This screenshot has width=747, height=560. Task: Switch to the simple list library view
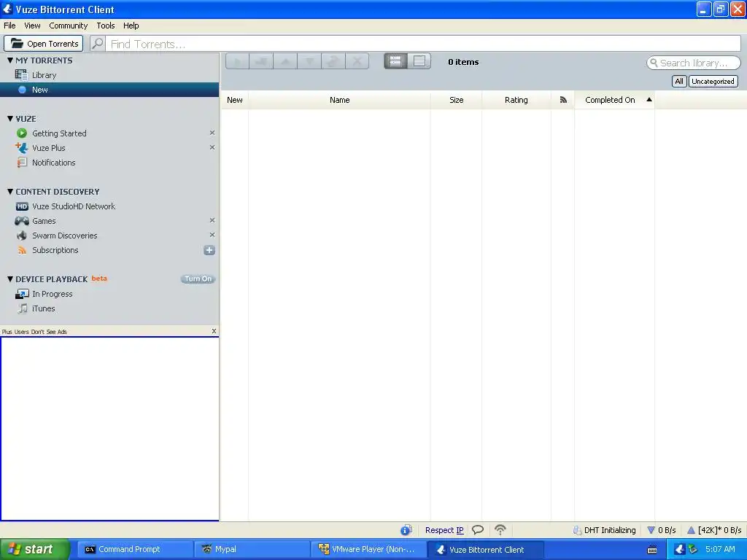[x=419, y=61]
